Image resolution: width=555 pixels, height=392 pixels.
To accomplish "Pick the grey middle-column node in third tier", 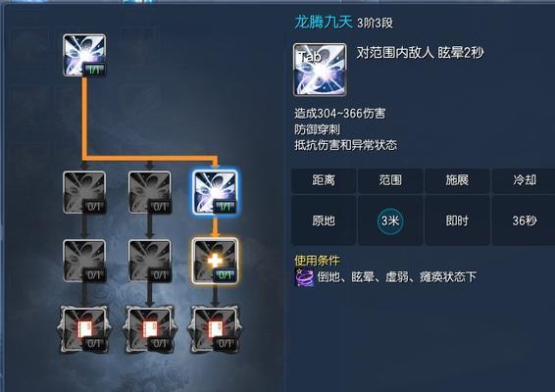I will (150, 261).
